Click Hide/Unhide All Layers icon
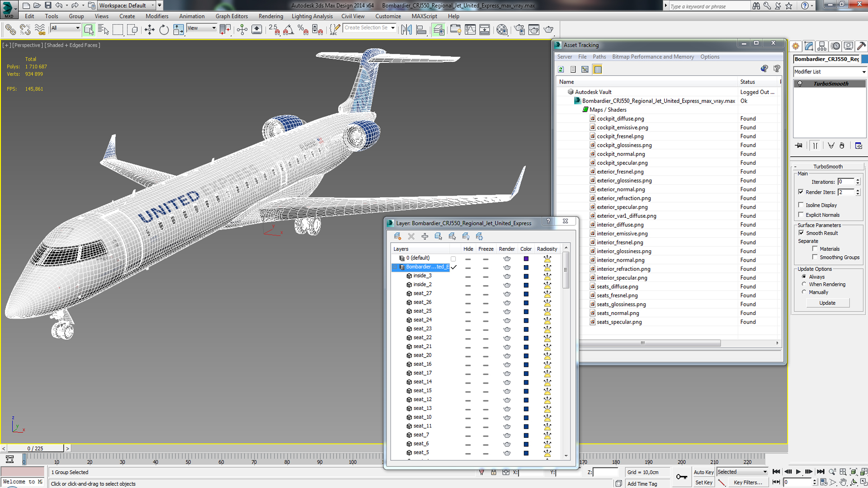Viewport: 868px width, 488px height. coord(466,236)
